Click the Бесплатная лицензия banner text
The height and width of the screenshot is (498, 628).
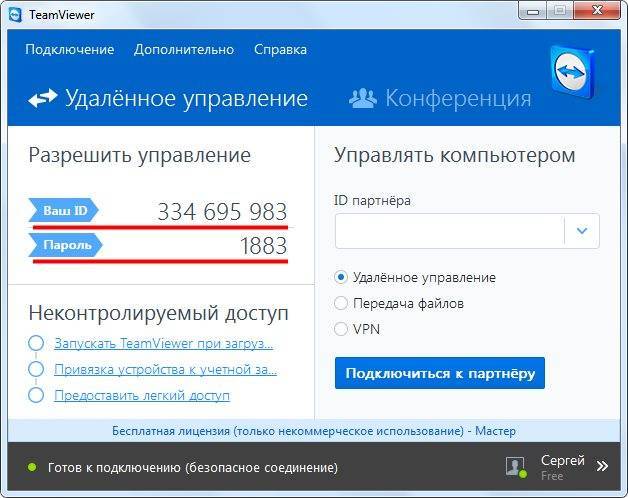(314, 431)
